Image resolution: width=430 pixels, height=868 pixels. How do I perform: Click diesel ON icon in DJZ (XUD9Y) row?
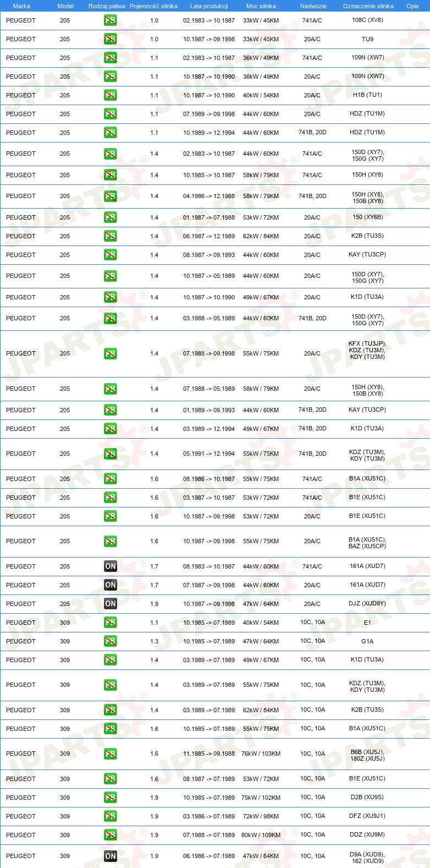[111, 604]
